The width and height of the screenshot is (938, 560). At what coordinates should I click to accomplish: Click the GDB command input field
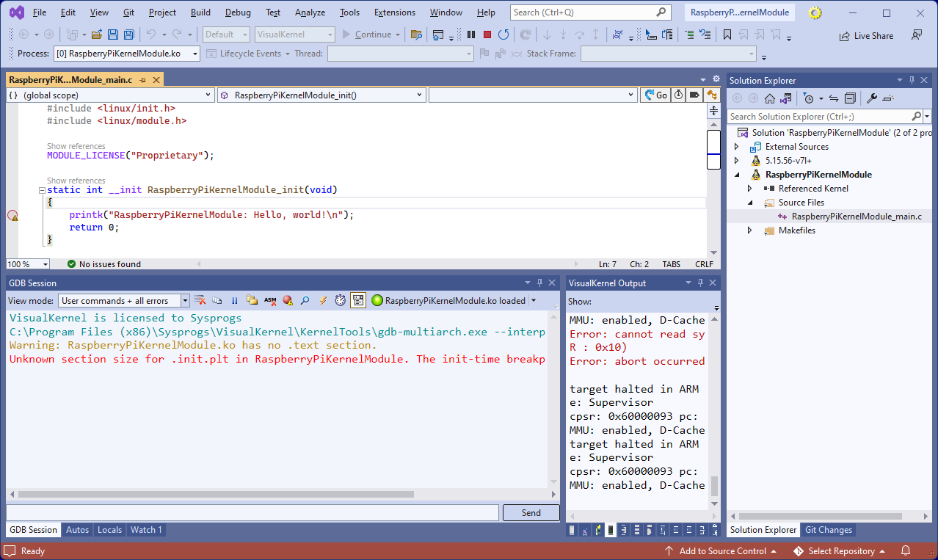252,513
